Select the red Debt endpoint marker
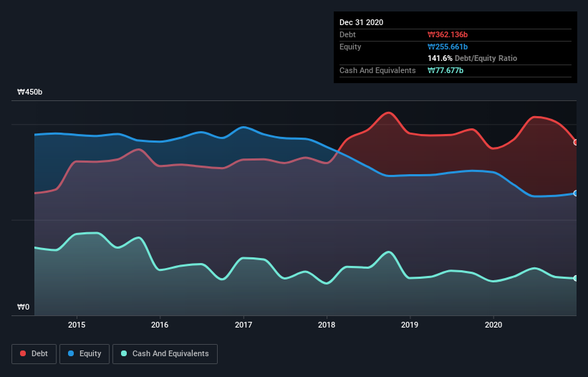588x377 pixels. point(576,143)
